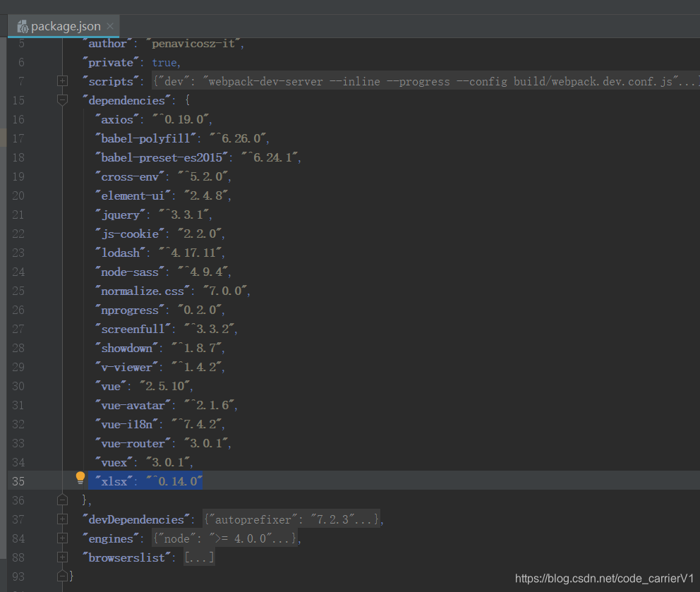Click the highlighted "xlsx" dependency name
This screenshot has height=592, width=700.
pos(114,481)
